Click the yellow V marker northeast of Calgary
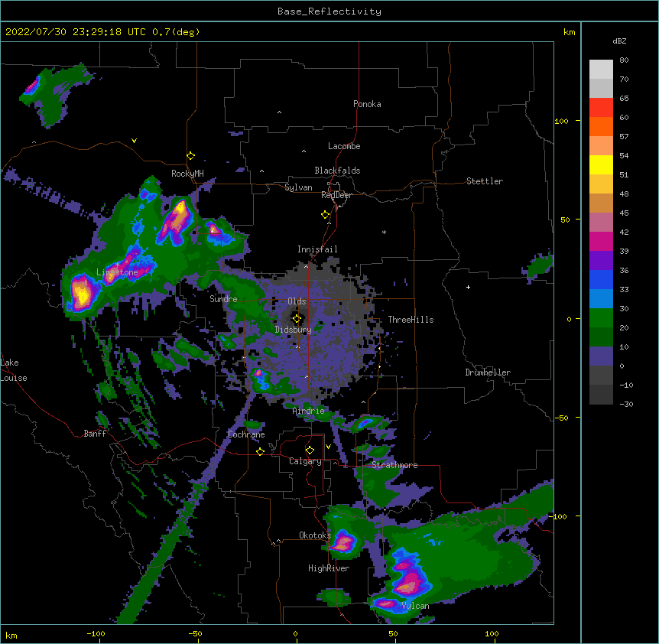This screenshot has width=659, height=644. (328, 447)
